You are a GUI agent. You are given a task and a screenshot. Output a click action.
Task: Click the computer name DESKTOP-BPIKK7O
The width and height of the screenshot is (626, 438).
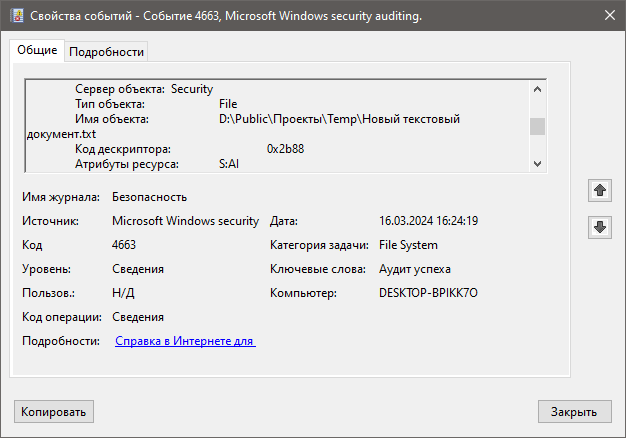[x=428, y=293]
